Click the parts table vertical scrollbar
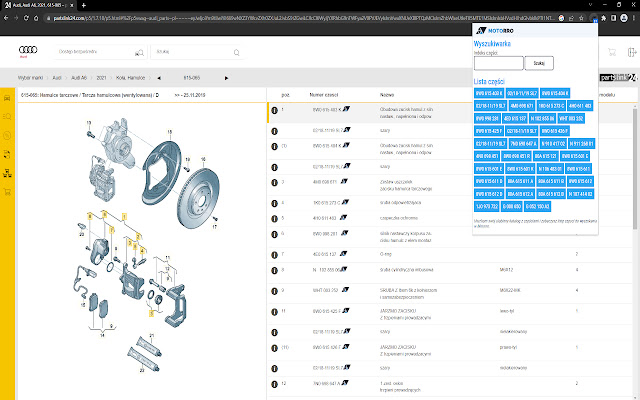This screenshot has height=400, width=640. point(635,167)
